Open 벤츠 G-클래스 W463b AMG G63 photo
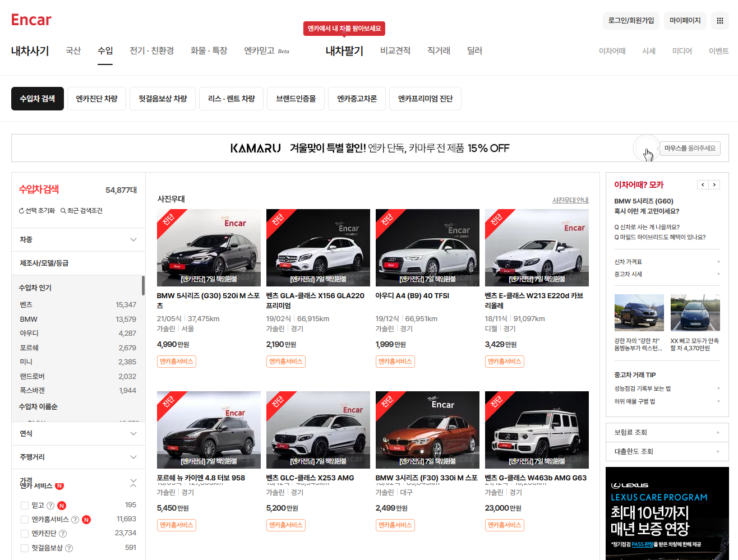 tap(537, 430)
